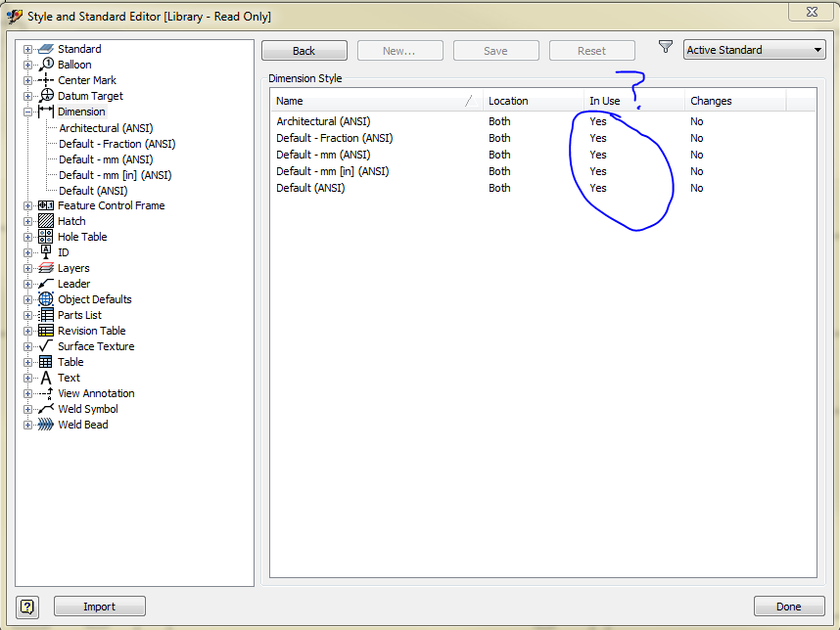Select the Object Defaults globe icon
This screenshot has width=840, height=630.
(x=46, y=299)
